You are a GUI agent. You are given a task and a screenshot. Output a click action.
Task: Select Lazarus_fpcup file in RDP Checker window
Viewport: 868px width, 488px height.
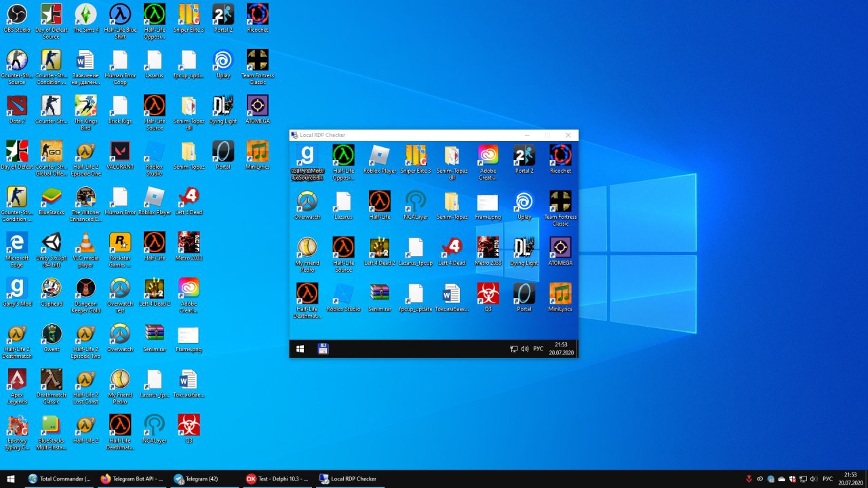pos(416,251)
